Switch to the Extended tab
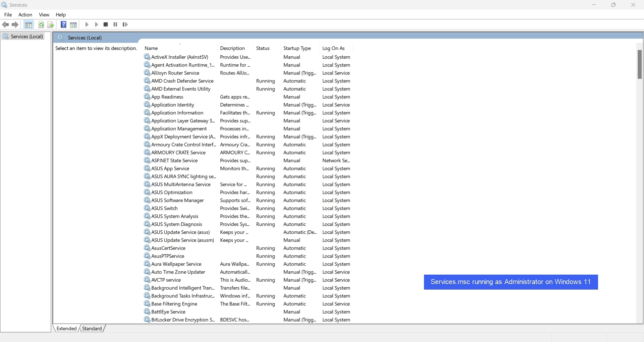The image size is (644, 342). 66,329
